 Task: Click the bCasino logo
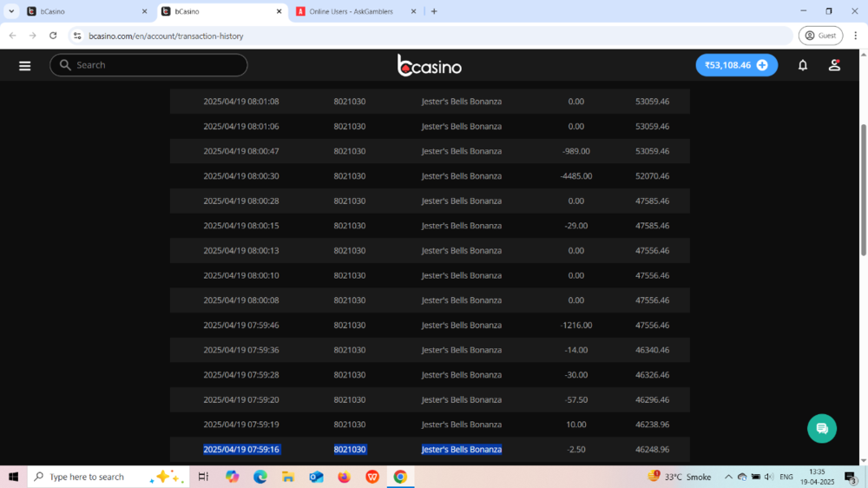(430, 66)
